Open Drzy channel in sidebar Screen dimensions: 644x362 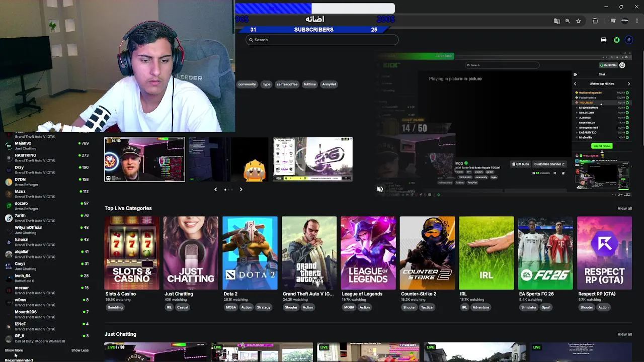[x=46, y=169]
